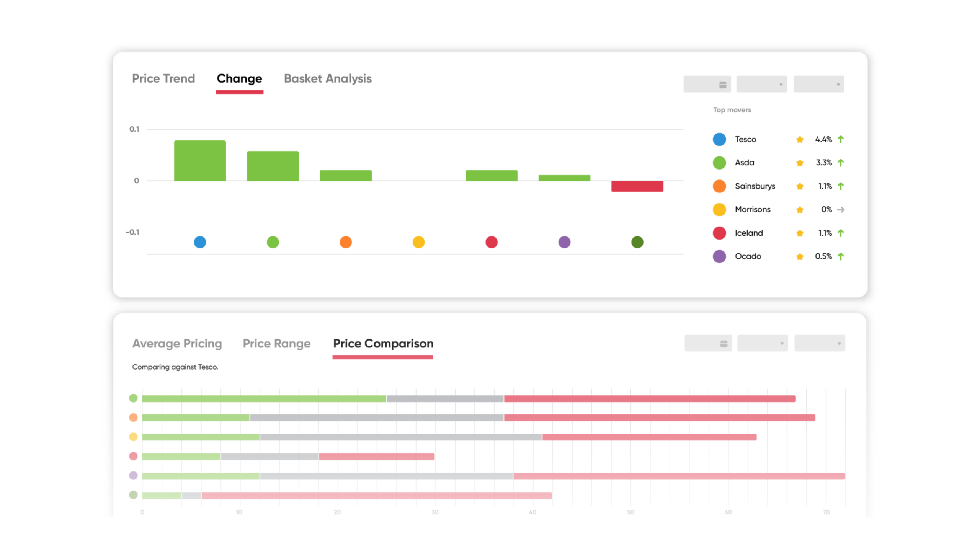Click the up arrow beside Ocado 0.5%
Image resolution: width=980 pixels, height=551 pixels.
point(841,256)
